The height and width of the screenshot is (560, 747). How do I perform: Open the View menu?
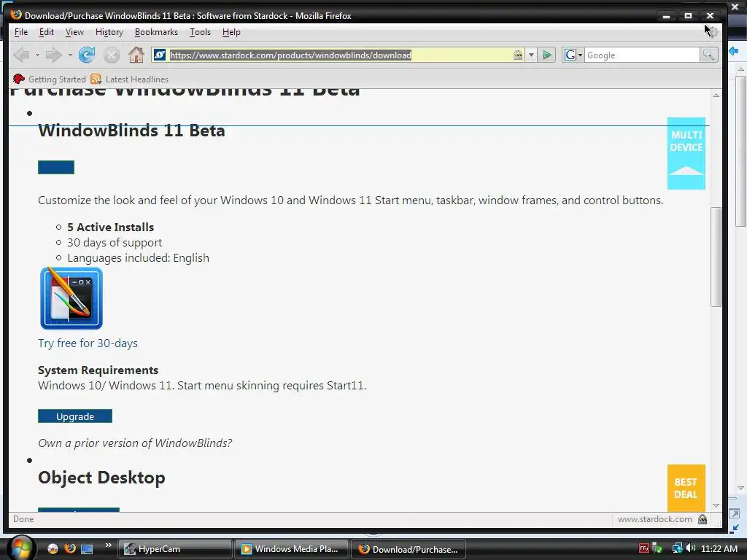pos(74,32)
